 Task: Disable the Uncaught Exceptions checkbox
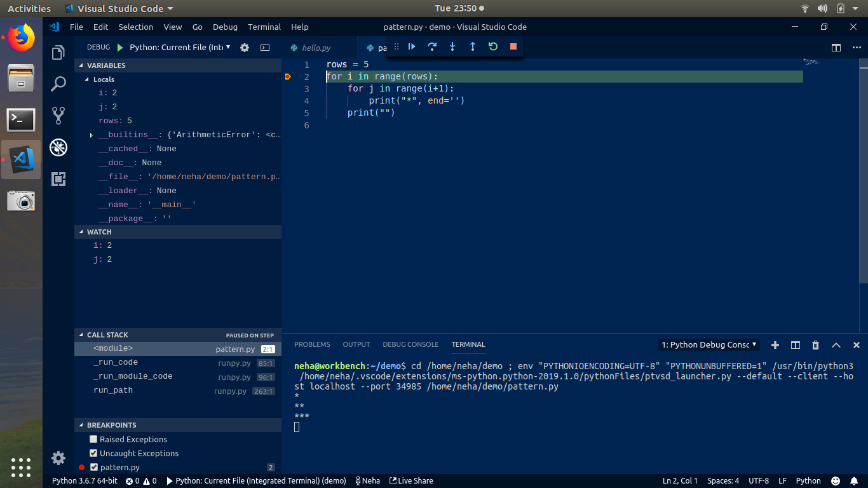[93, 453]
